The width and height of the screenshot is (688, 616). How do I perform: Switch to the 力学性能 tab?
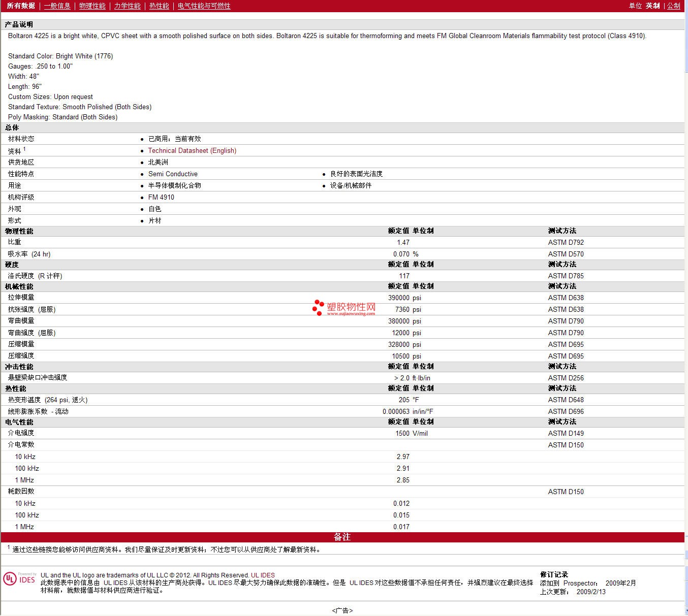[x=127, y=6]
